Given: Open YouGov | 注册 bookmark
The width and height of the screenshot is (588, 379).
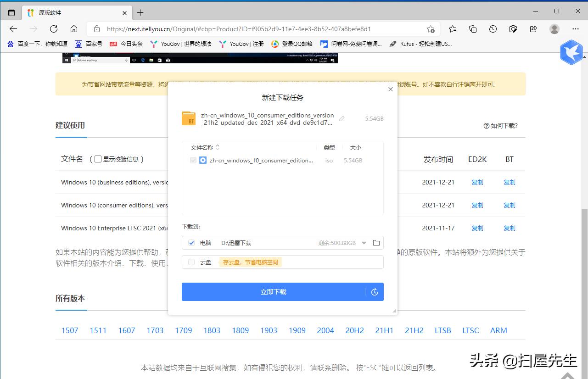Looking at the screenshot, I should [241, 44].
